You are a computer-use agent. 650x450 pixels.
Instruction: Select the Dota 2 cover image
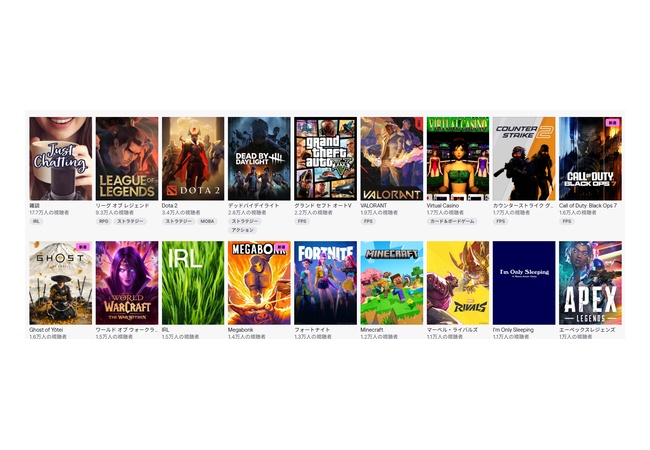[x=192, y=158]
